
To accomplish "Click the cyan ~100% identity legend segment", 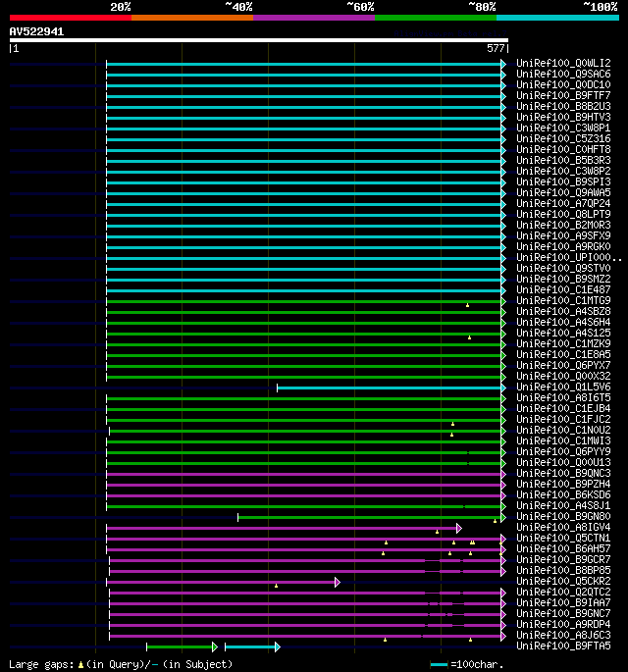I will pos(557,18).
